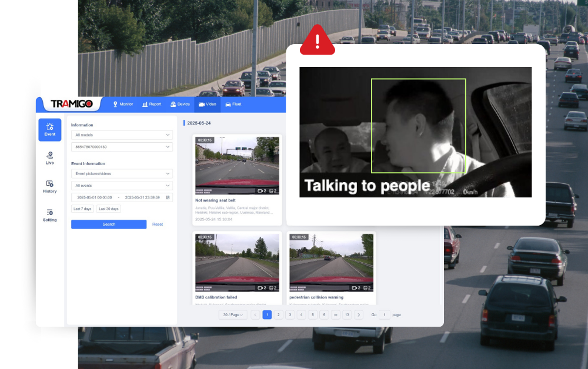588x369 pixels.
Task: Click the "2025-05-24" date group heading
Action: point(199,123)
